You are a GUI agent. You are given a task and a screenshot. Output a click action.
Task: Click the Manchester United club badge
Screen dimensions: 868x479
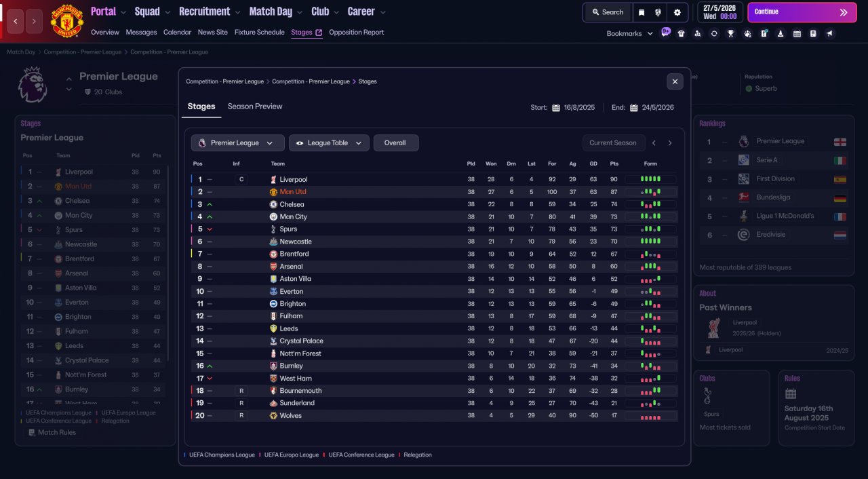[66, 22]
